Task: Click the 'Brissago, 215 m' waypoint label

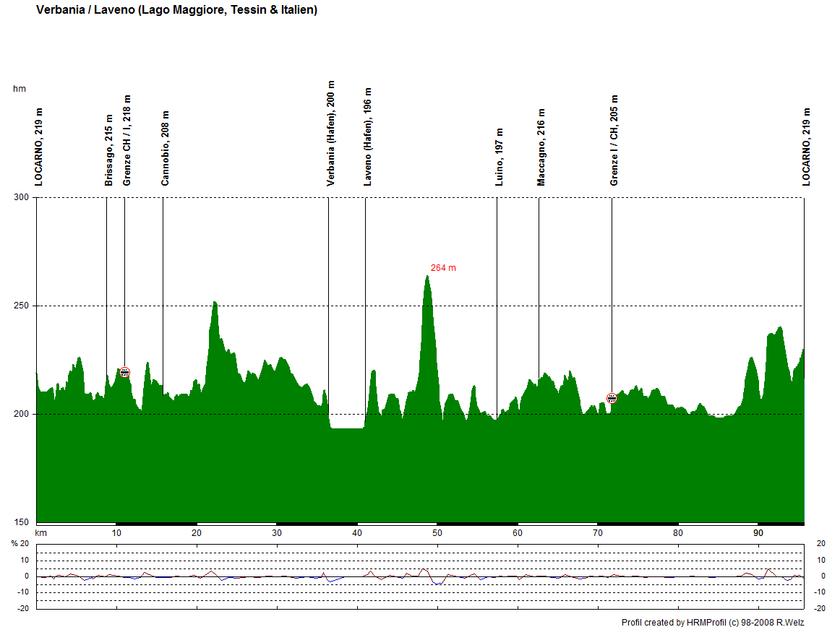Action: [108, 150]
